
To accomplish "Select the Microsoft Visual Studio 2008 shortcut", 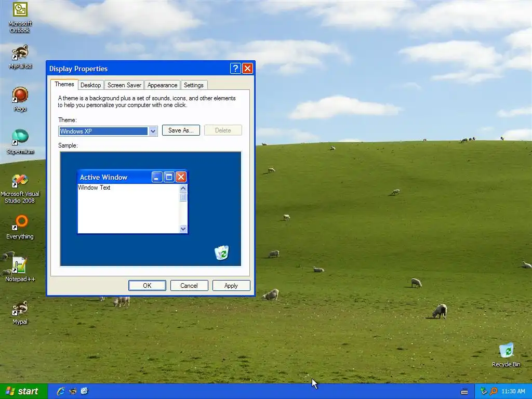I will [20, 189].
